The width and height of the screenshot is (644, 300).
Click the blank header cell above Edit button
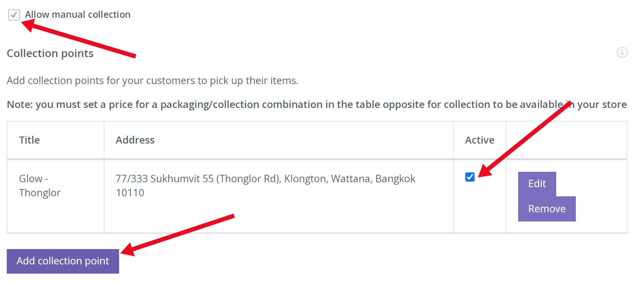tap(566, 140)
